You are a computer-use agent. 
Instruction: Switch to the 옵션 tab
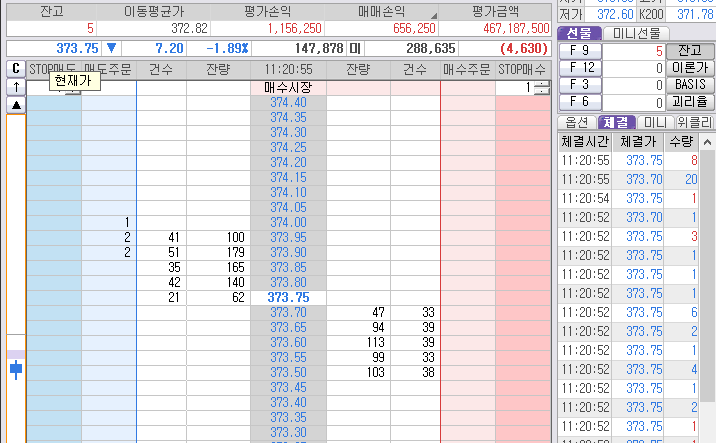click(x=577, y=122)
